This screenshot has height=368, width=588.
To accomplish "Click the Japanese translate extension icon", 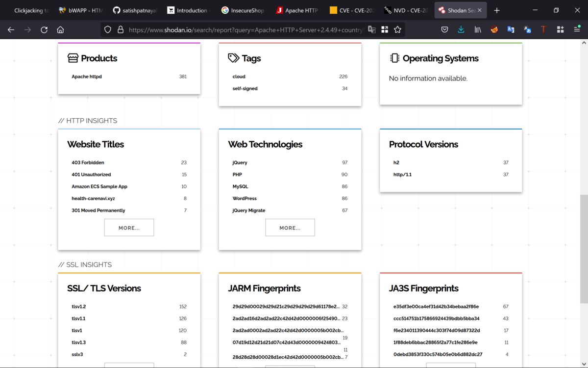I will pyautogui.click(x=527, y=30).
